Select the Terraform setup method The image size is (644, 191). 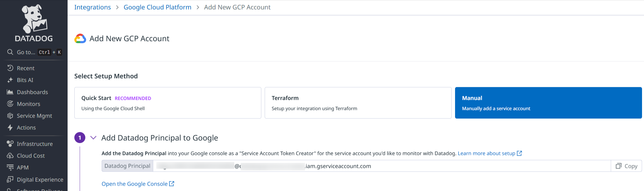358,103
